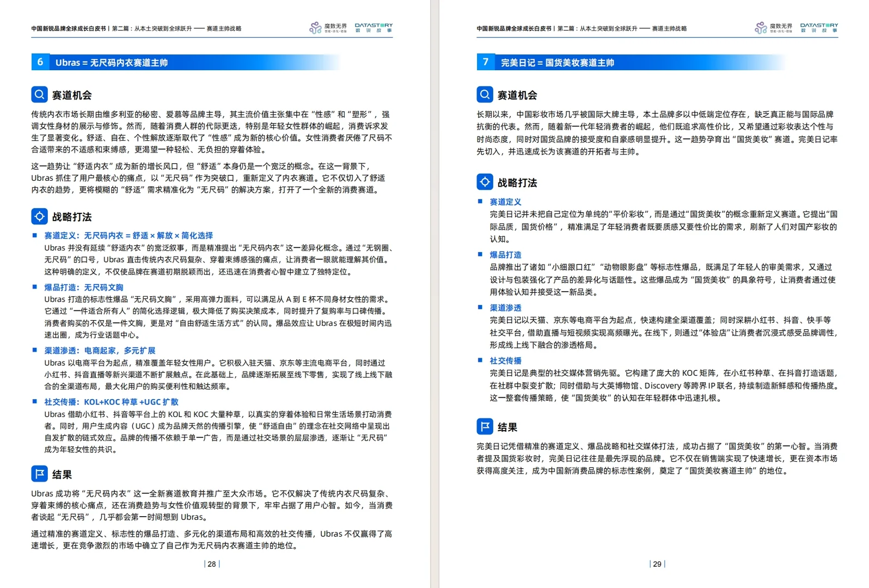Click subheading '爆品打造：无尺码文胸'
This screenshot has height=588, width=869.
tap(84, 287)
